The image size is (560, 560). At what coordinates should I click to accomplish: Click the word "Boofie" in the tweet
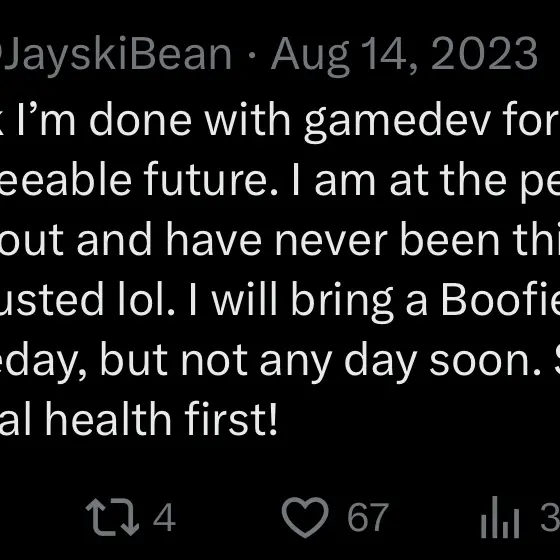coord(501,298)
